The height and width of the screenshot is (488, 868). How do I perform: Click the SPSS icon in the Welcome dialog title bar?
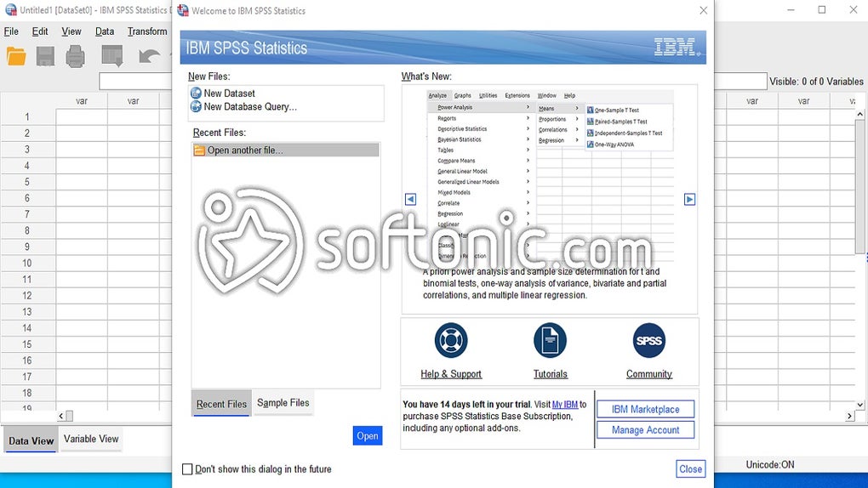183,10
